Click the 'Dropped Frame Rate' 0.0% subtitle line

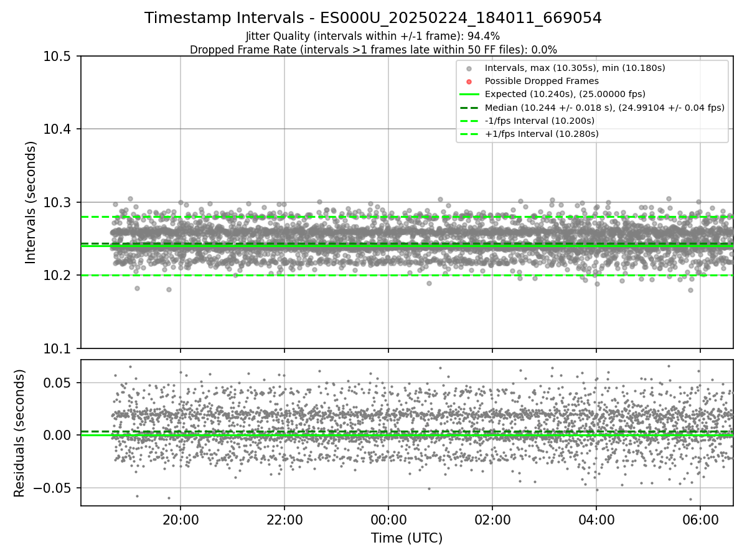pyautogui.click(x=373, y=50)
